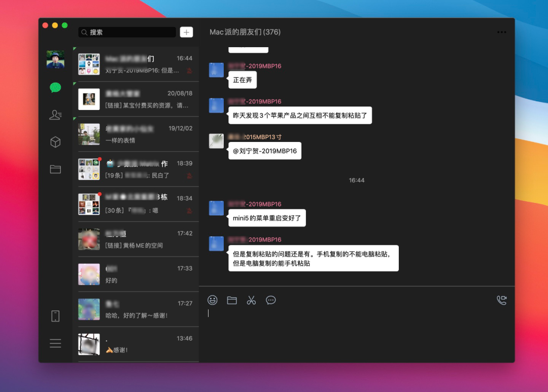Screen dimensions: 548x392
Task: Open the emoji picker in the input toolbar
Action: click(x=212, y=300)
